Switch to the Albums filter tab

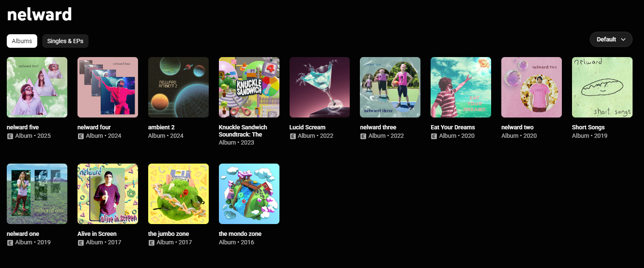[x=22, y=41]
